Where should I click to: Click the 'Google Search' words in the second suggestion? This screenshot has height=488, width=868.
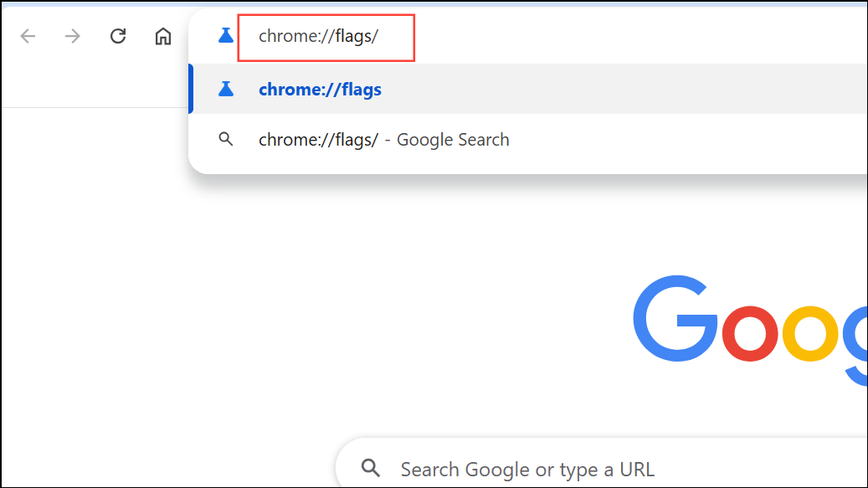click(x=453, y=140)
